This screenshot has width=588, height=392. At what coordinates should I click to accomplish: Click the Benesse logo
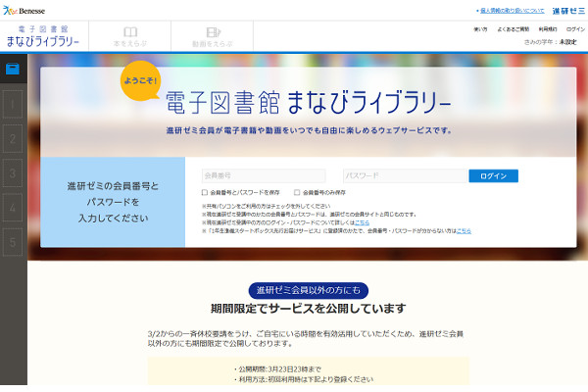click(x=24, y=11)
